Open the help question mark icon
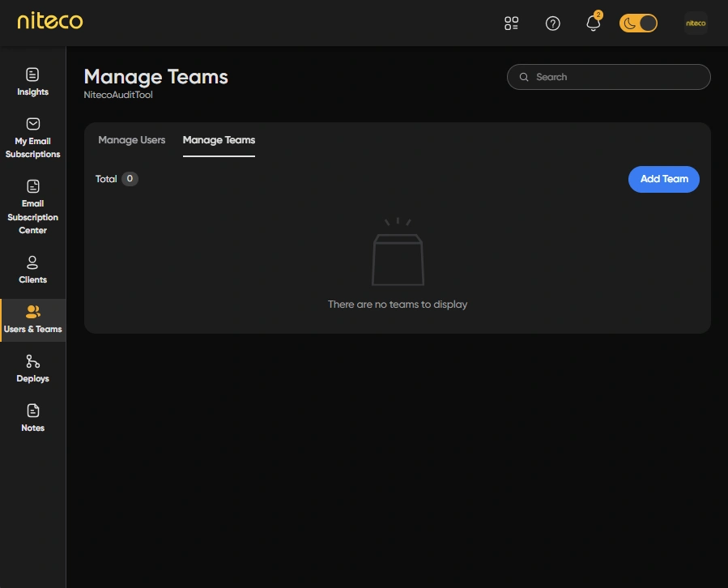728x588 pixels. pyautogui.click(x=552, y=23)
